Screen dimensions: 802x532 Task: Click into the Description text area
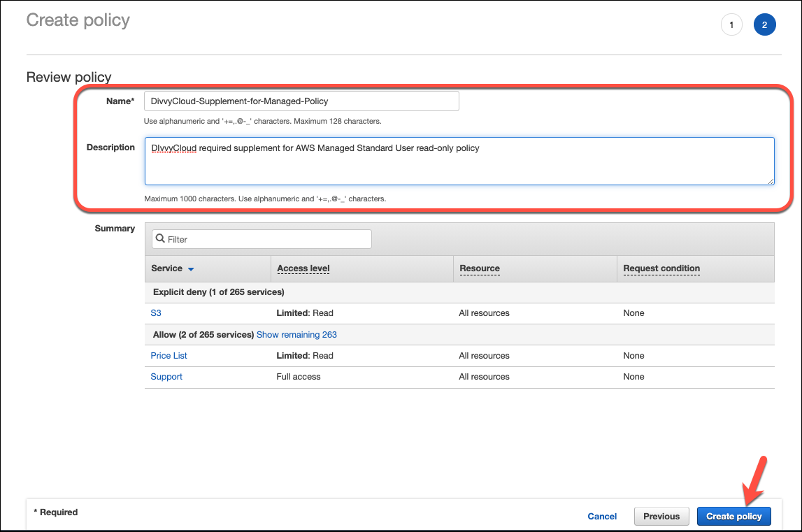pyautogui.click(x=459, y=161)
